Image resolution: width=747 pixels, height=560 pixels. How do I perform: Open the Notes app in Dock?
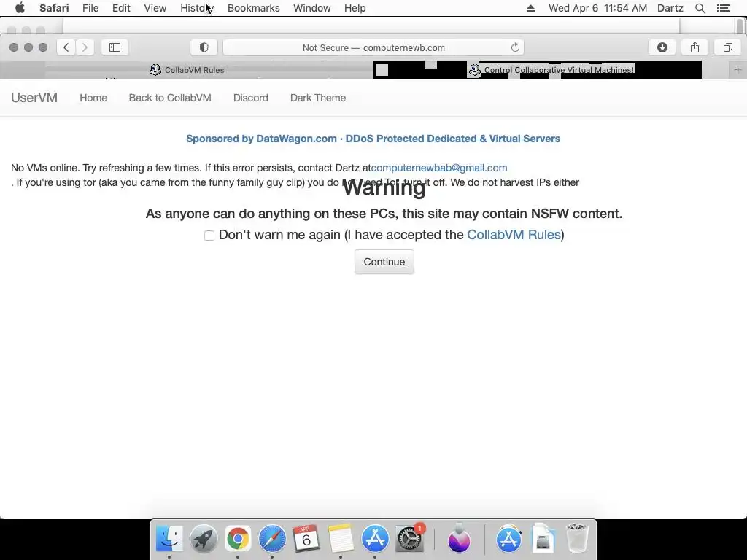coord(341,539)
